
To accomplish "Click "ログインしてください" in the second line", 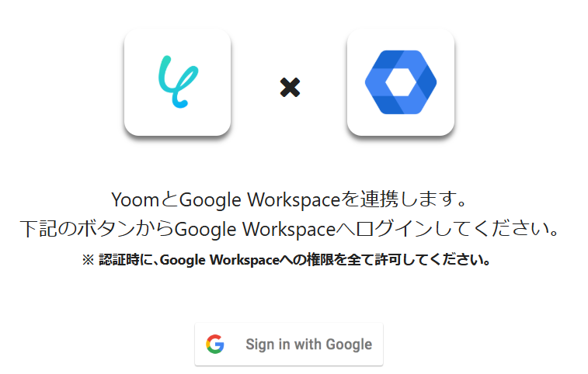I will click(x=448, y=229).
